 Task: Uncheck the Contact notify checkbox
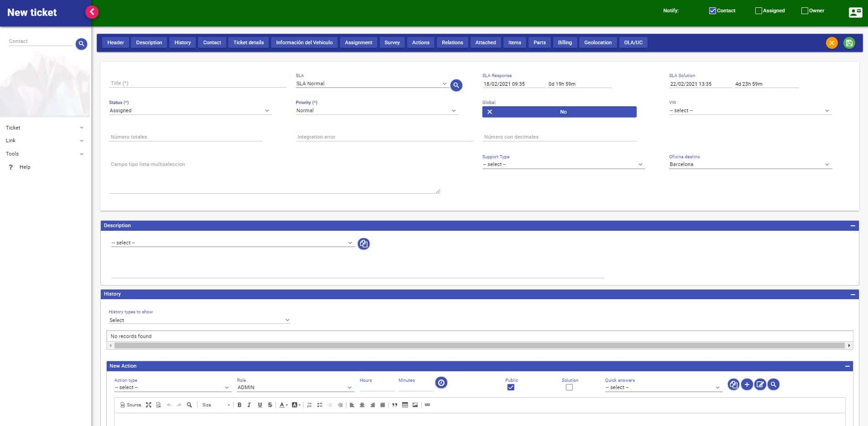click(x=712, y=10)
